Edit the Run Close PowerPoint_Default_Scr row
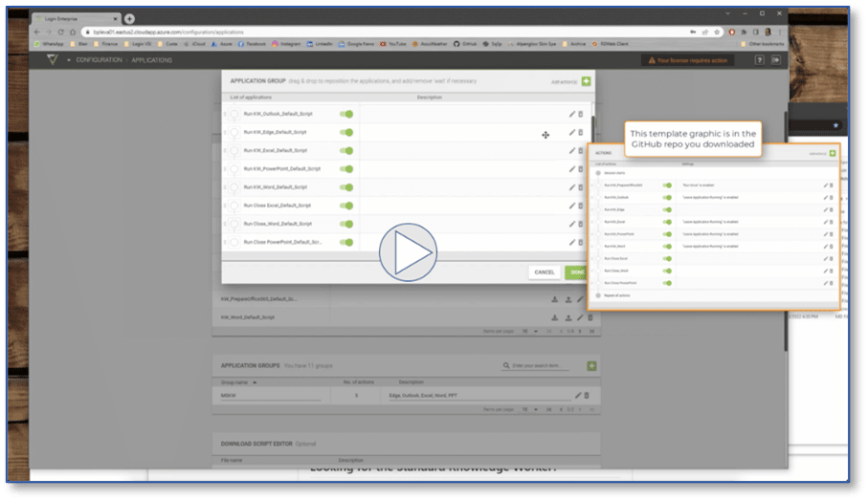Screen dimensions: 868x501 tap(572, 242)
